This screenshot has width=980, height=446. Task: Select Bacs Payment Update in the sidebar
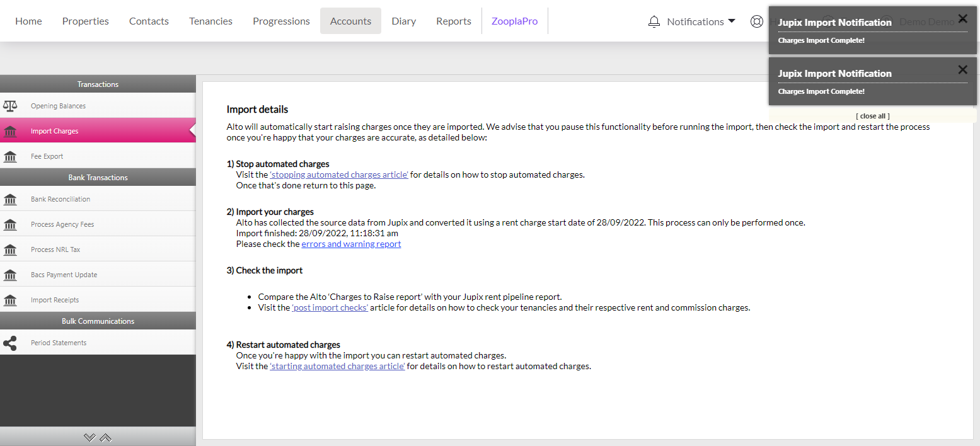(x=98, y=275)
